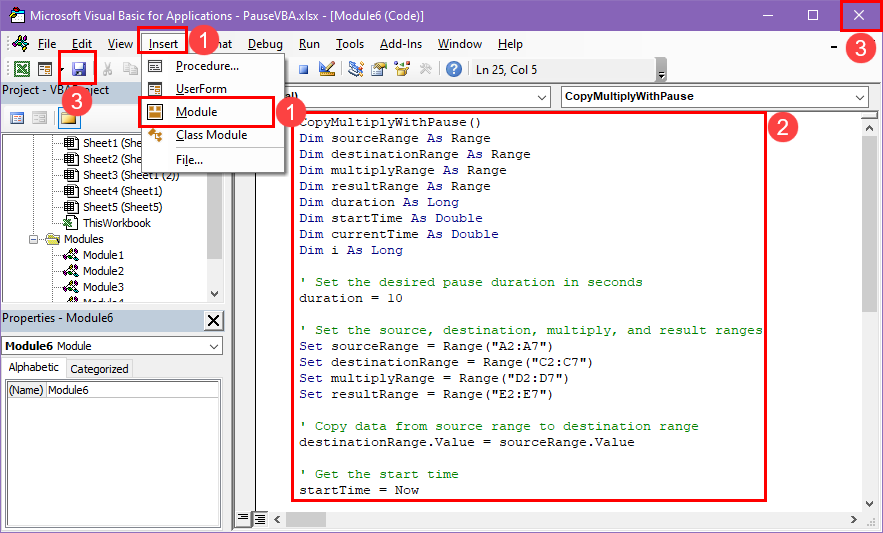This screenshot has width=883, height=533.
Task: Open the Properties Window toolbar icon
Action: (x=379, y=69)
